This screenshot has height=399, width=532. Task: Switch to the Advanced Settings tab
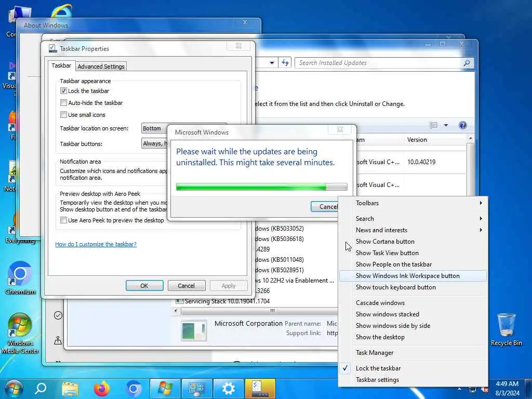[101, 66]
